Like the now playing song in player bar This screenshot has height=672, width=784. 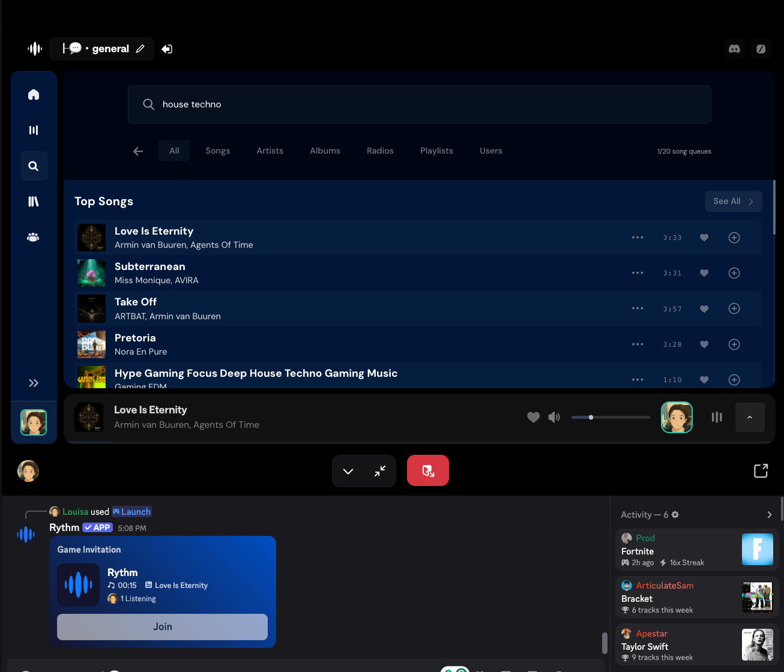tap(533, 417)
